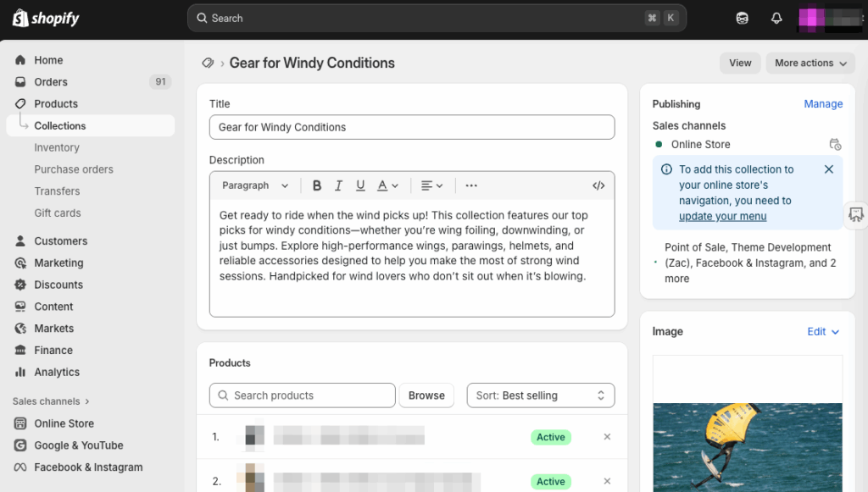Open the Paragraph style dropdown

pos(255,185)
